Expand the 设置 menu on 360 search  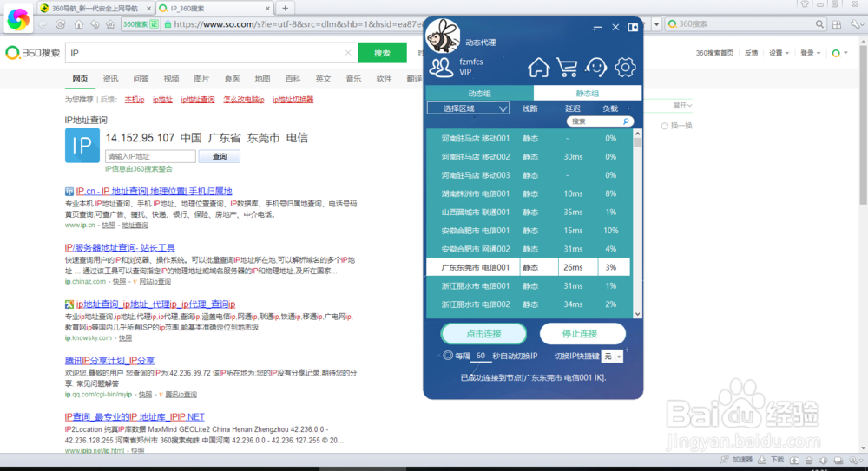point(779,53)
